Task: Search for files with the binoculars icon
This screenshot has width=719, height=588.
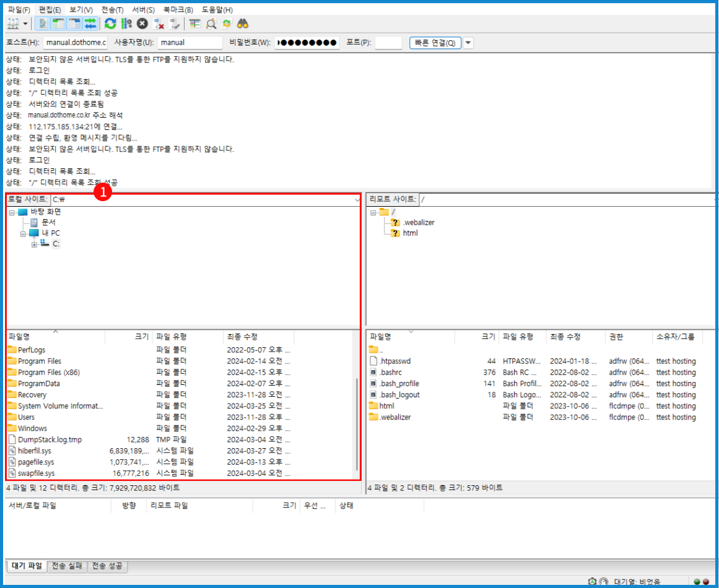Action: click(242, 24)
